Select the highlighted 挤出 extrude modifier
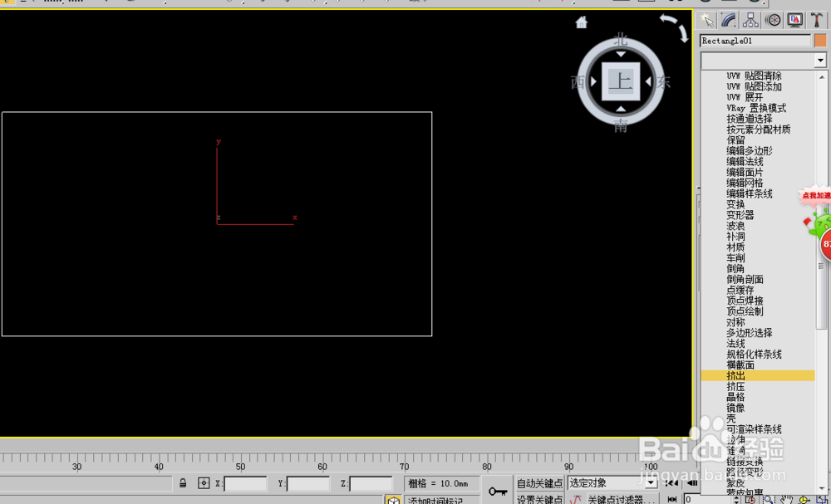This screenshot has width=831, height=504. click(757, 375)
